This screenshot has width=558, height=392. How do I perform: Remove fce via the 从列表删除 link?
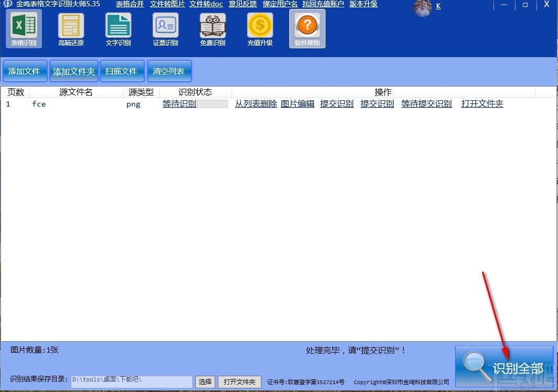point(256,103)
